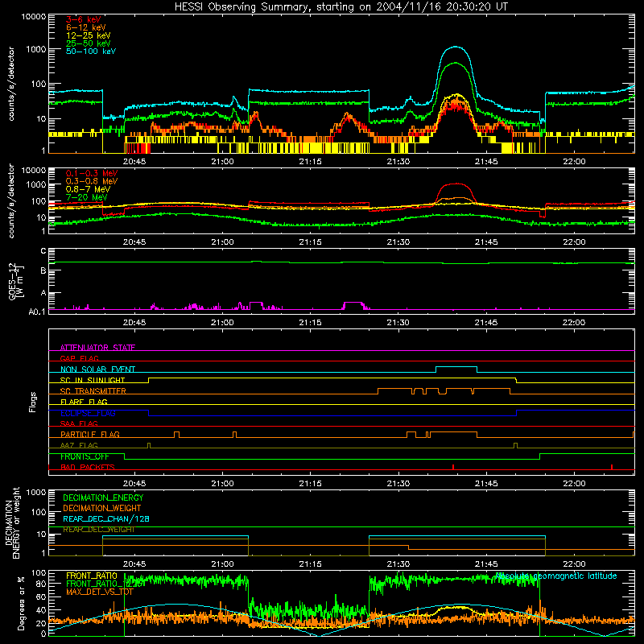Click the 7-20 MeV legend label
The width and height of the screenshot is (644, 644).
[x=86, y=197]
